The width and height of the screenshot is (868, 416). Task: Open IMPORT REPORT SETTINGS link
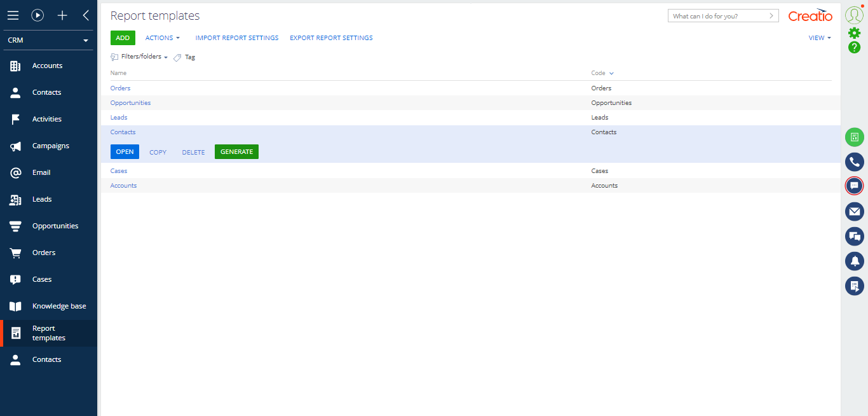point(237,38)
